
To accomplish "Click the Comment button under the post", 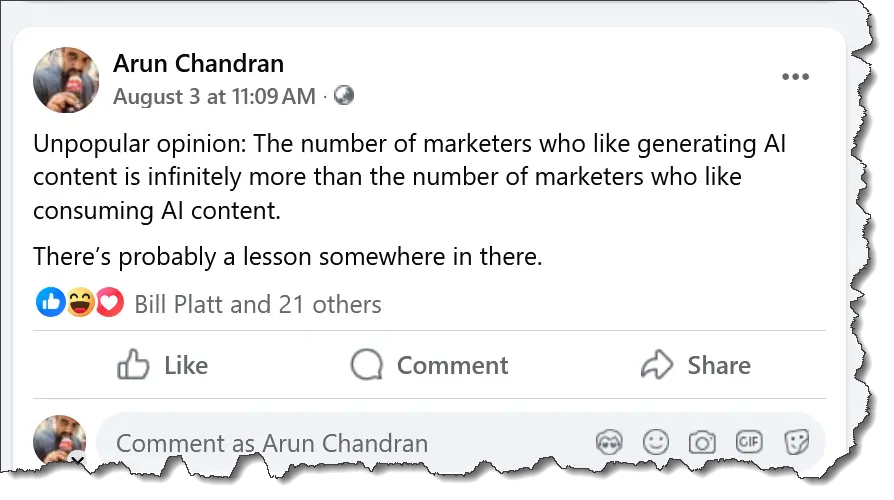I will click(430, 366).
